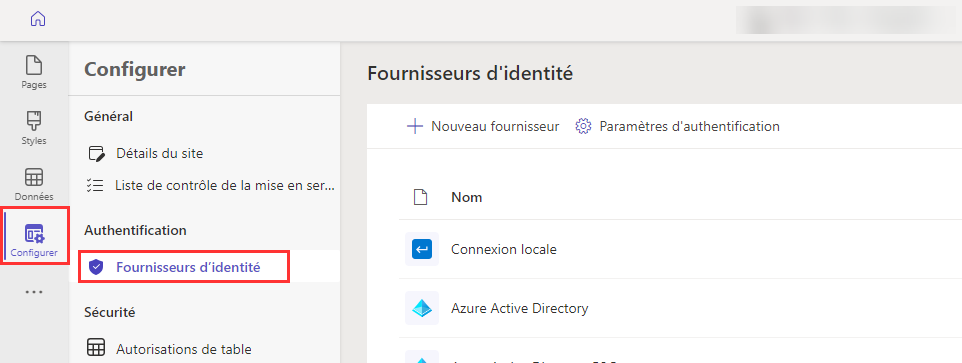Screen dimensions: 962x363
Task: Open the Pages workspace
Action: click(34, 72)
